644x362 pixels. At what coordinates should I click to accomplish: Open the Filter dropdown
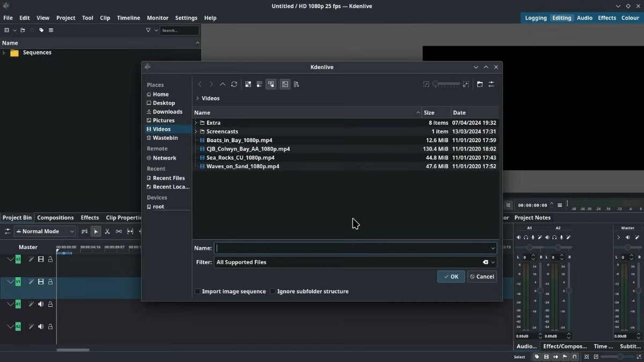click(493, 262)
